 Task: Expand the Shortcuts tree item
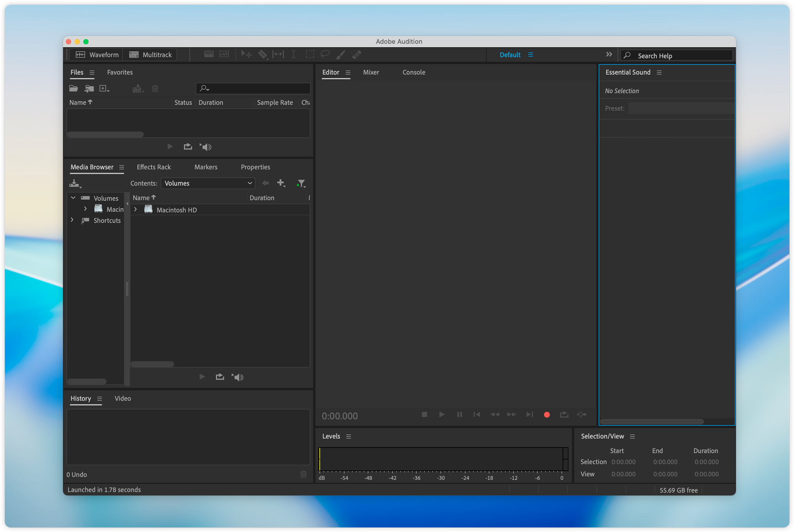72,220
